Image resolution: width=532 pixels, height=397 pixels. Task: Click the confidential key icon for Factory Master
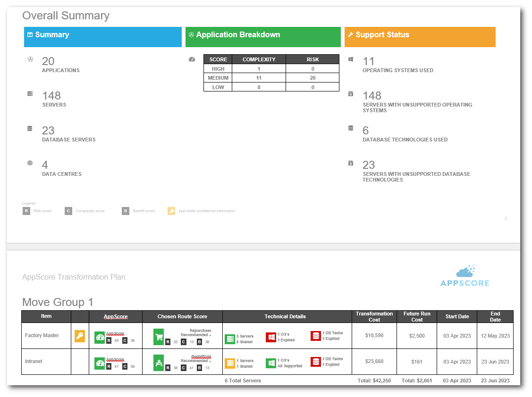pos(80,336)
